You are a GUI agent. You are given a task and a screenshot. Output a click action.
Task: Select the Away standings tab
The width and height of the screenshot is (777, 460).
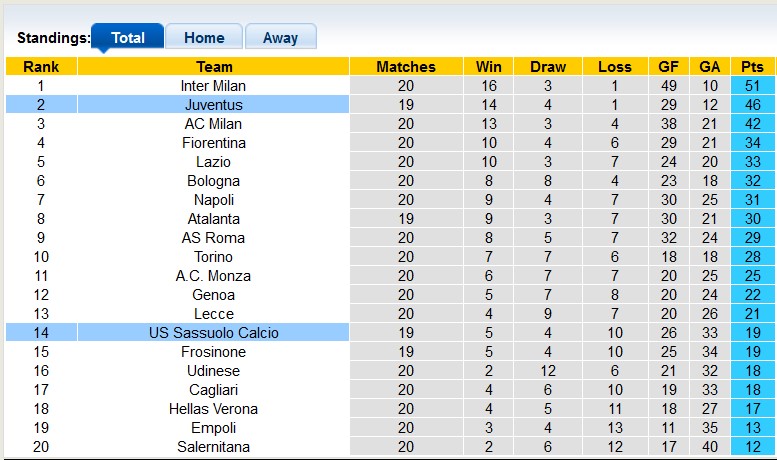[x=280, y=38]
